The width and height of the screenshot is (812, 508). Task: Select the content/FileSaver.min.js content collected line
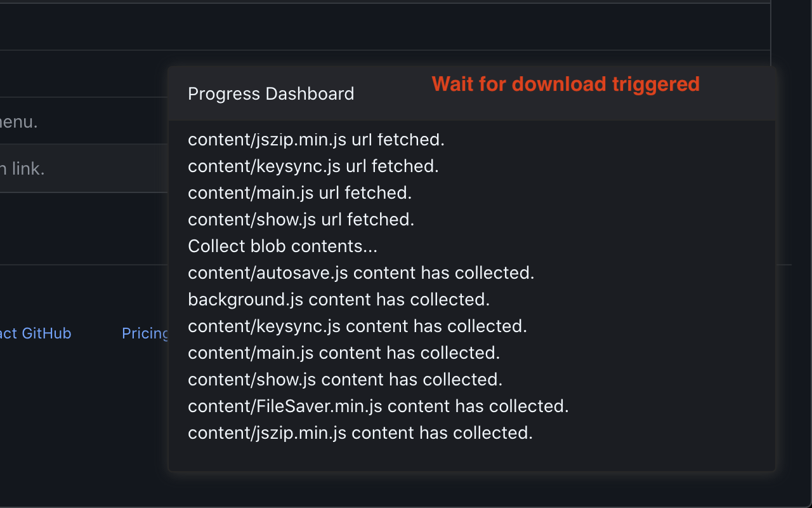[378, 406]
